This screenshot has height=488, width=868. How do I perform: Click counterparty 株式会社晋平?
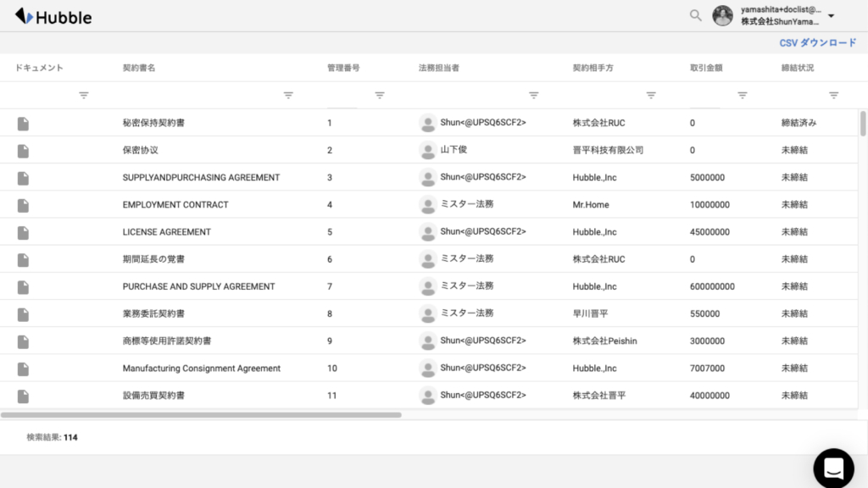point(599,395)
